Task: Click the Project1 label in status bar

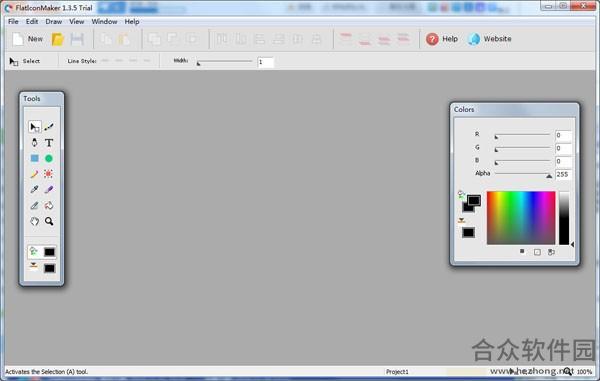Action: click(397, 372)
